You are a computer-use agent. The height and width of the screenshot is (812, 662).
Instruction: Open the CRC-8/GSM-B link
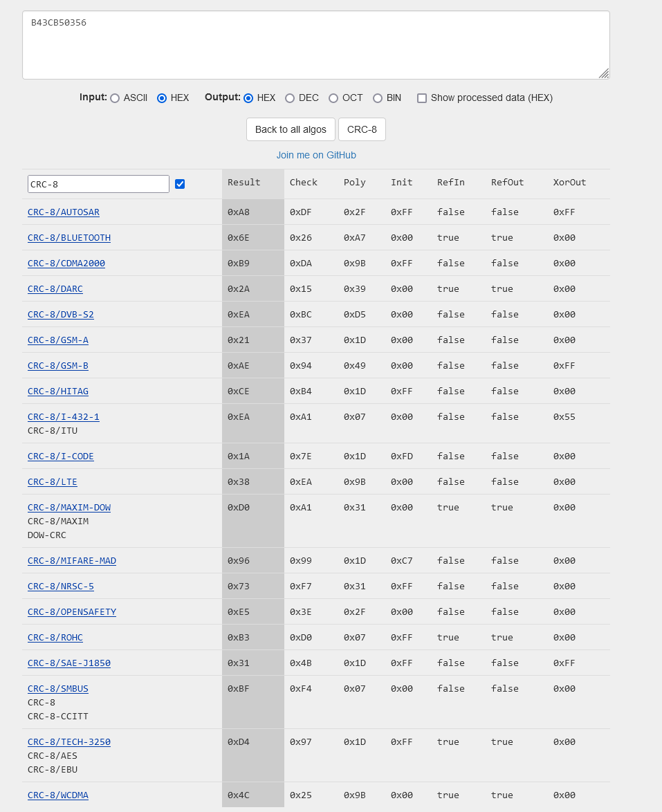(58, 366)
